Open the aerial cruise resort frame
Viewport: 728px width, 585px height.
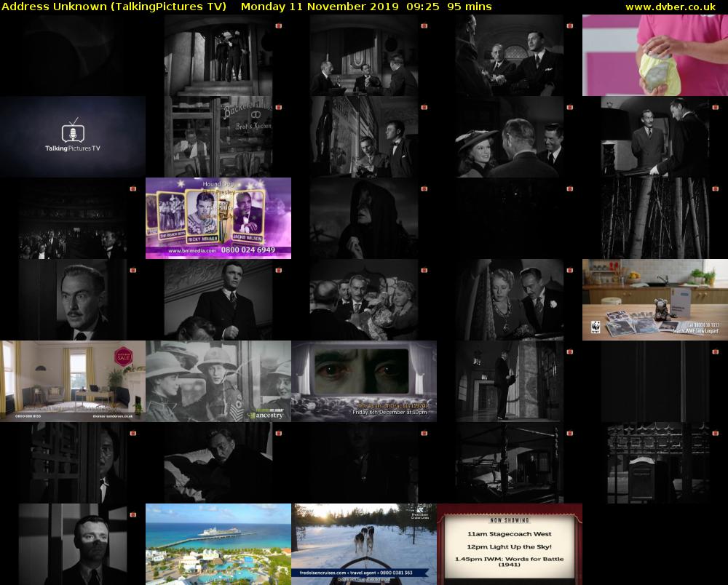(x=218, y=544)
